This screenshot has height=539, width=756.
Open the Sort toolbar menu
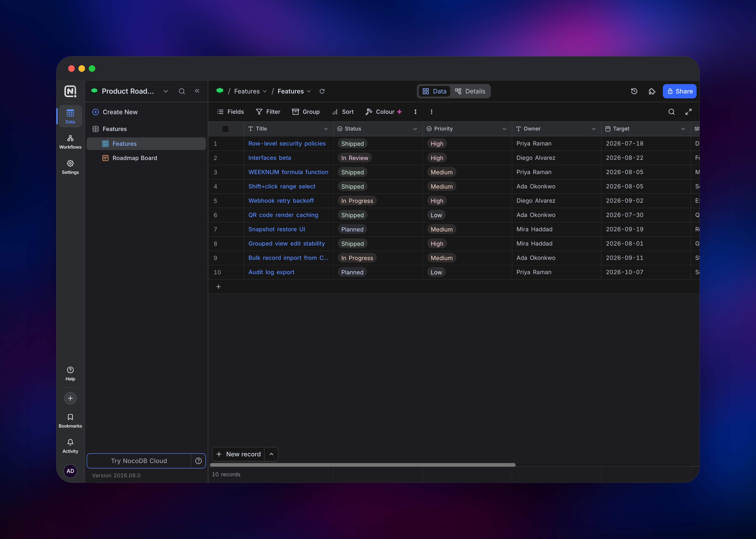pyautogui.click(x=343, y=112)
